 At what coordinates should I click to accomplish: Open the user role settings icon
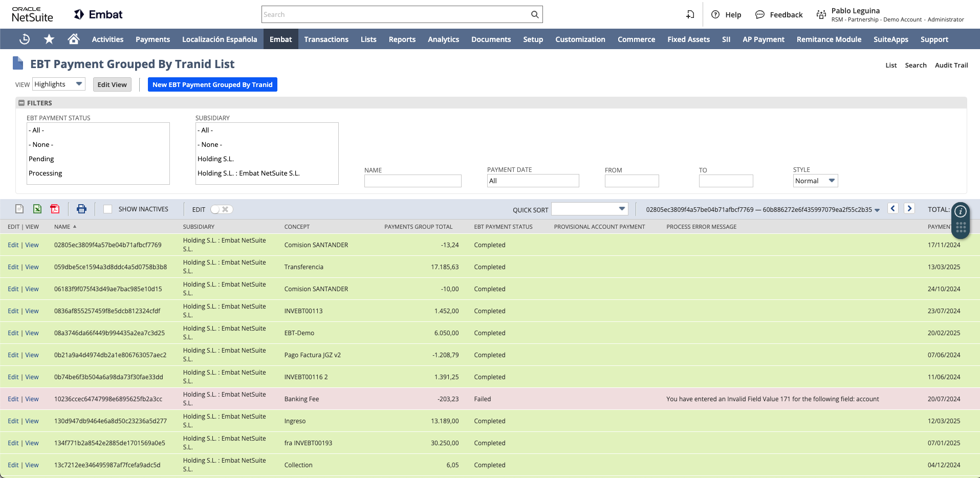[821, 14]
